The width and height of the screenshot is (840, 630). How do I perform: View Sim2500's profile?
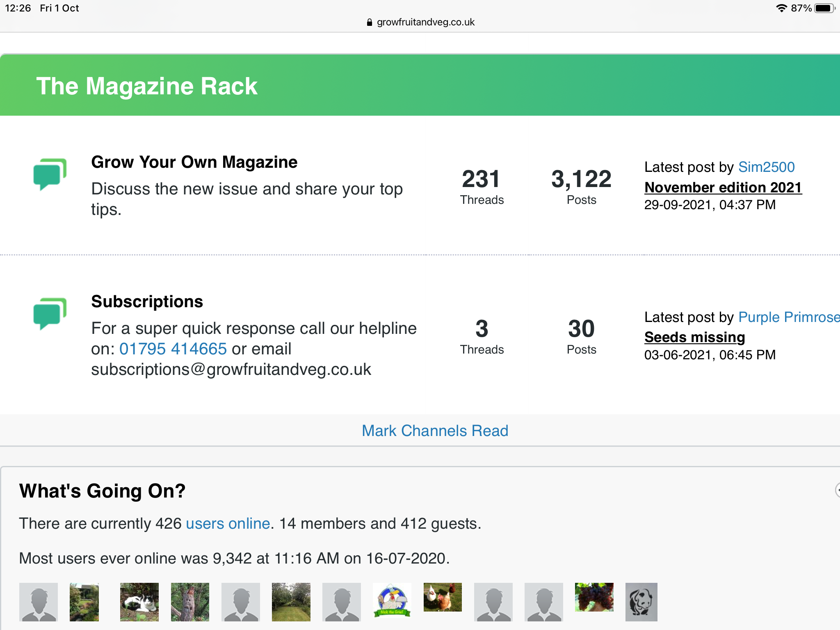tap(767, 167)
